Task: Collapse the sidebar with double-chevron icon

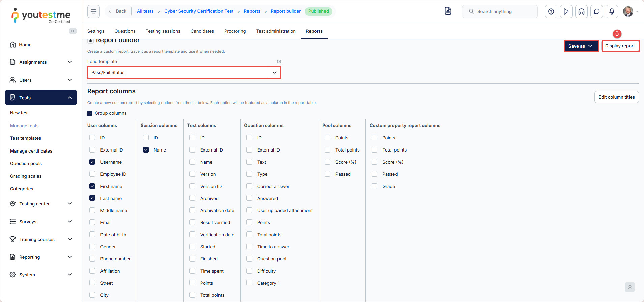Action: click(x=72, y=31)
